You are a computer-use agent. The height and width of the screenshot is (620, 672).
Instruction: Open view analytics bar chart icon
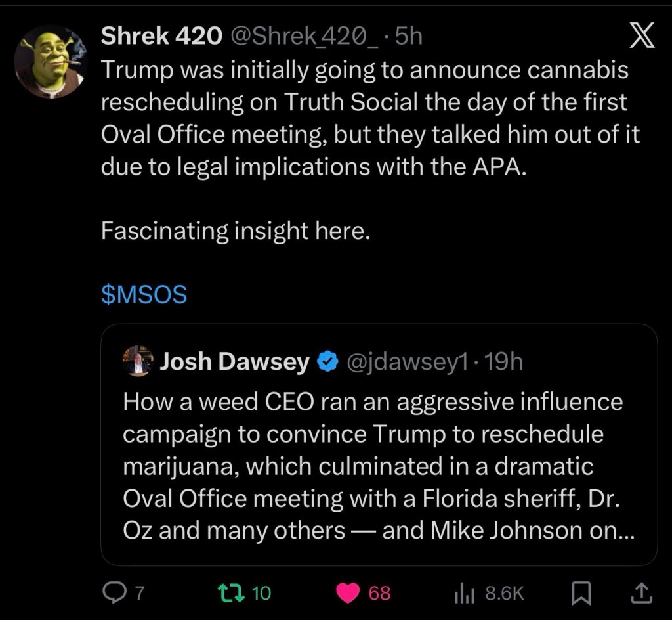tap(465, 593)
